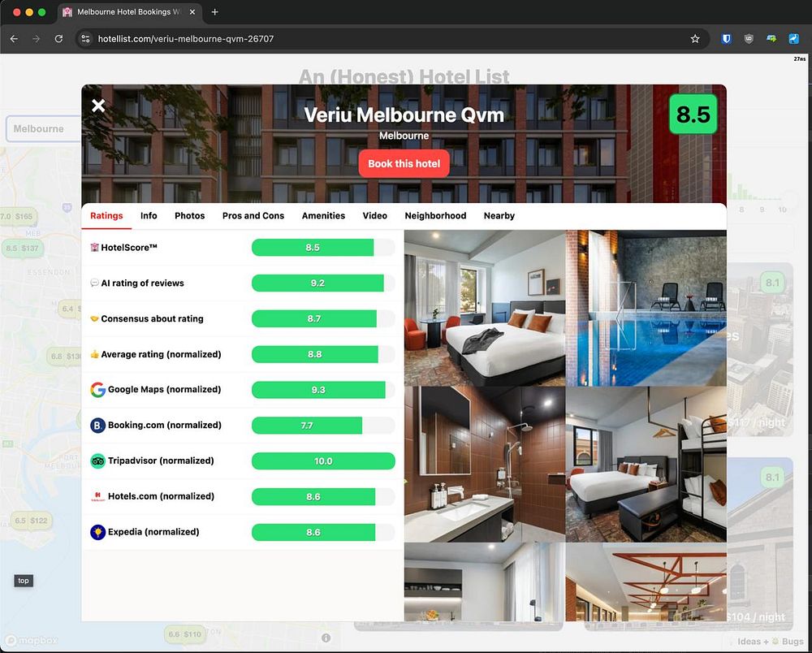The width and height of the screenshot is (812, 653).
Task: Open the brown tiled bathroom photo
Action: click(x=485, y=464)
